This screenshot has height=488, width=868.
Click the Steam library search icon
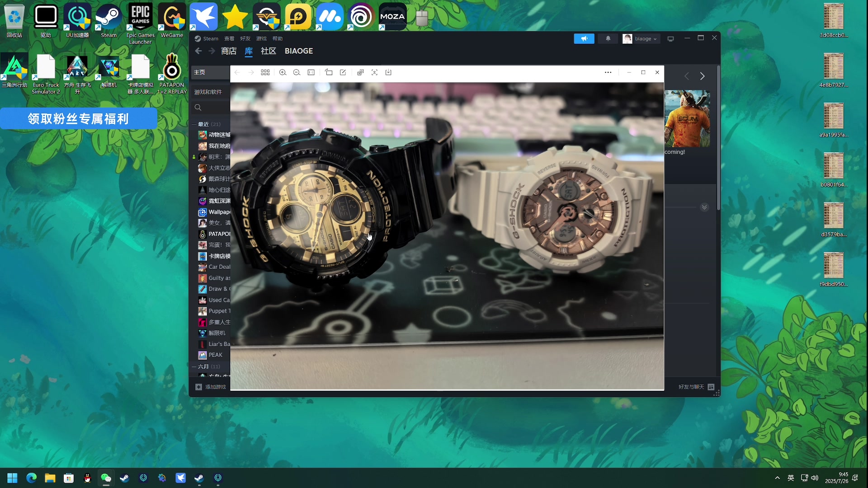click(198, 108)
